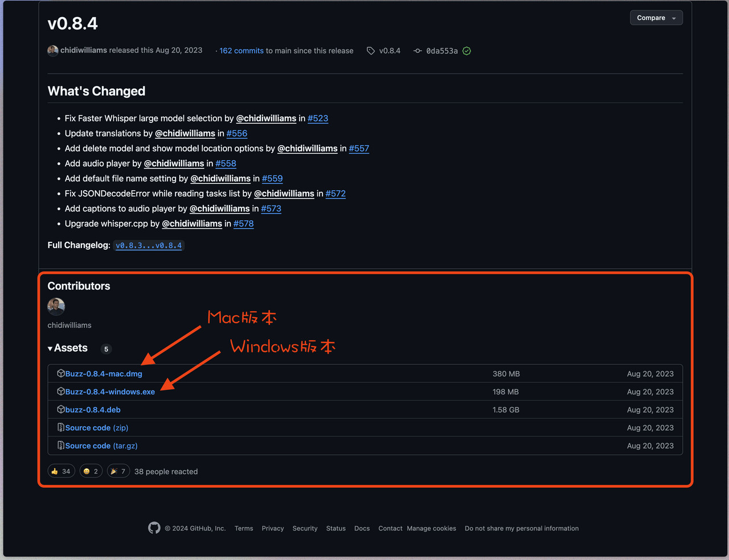729x560 pixels.
Task: Open pull request #523
Action: coord(318,118)
